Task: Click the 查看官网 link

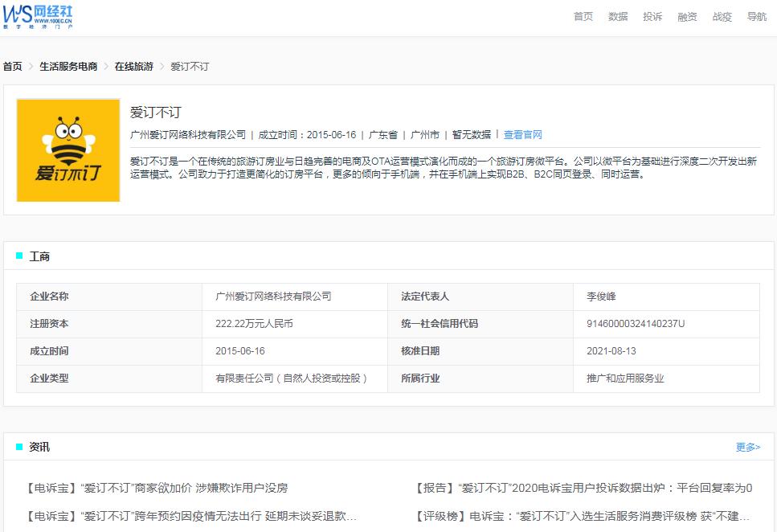Action: 522,134
